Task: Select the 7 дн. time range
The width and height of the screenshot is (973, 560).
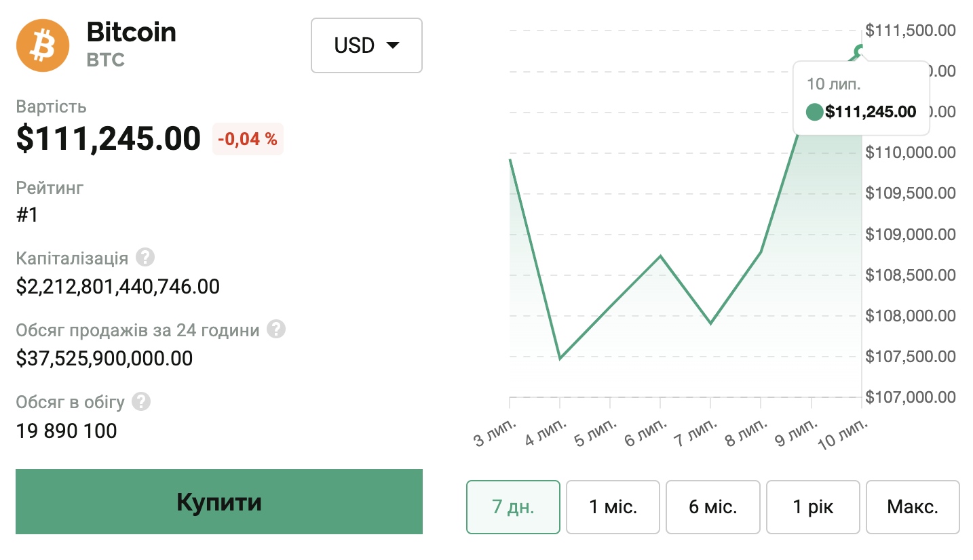Action: point(513,507)
